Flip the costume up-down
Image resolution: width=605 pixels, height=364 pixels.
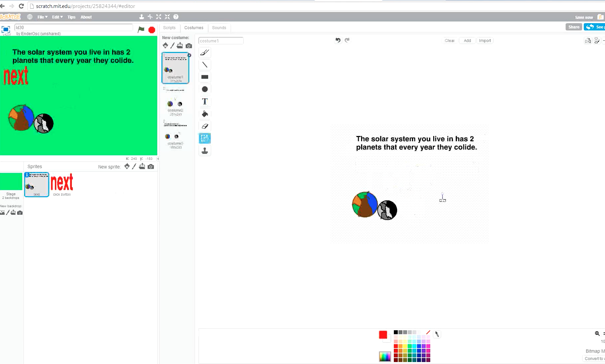pyautogui.click(x=597, y=41)
